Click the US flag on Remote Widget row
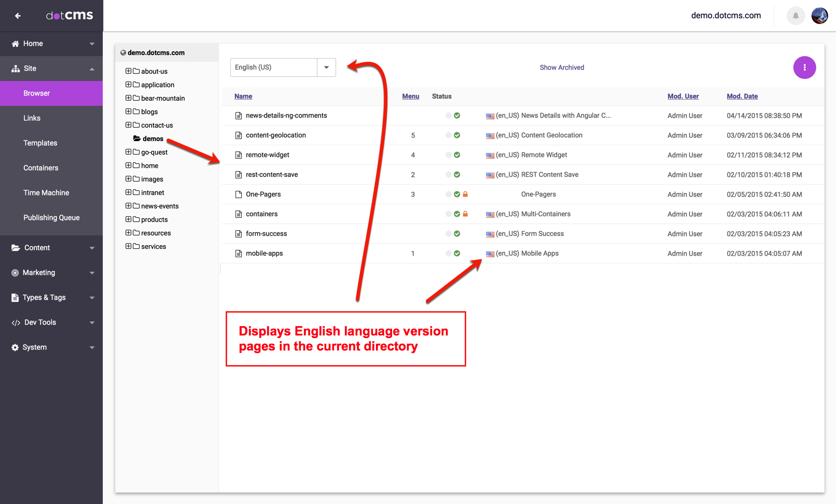This screenshot has width=836, height=504. (490, 156)
